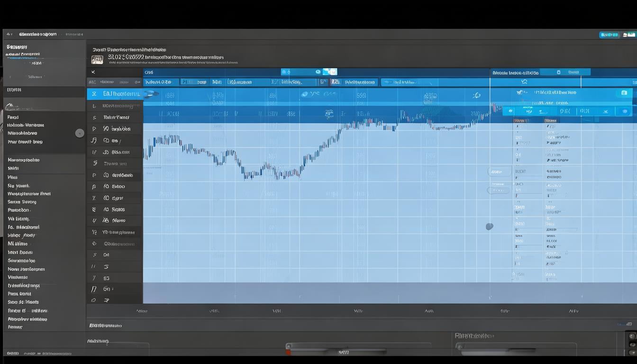
Task: Toggle the round gray button in the left sidebar
Action: [80, 133]
